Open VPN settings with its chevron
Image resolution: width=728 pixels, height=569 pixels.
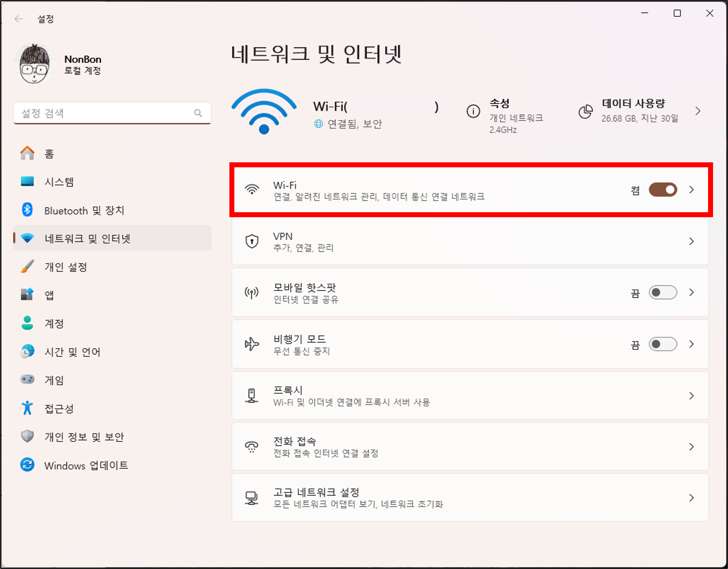[x=691, y=241]
